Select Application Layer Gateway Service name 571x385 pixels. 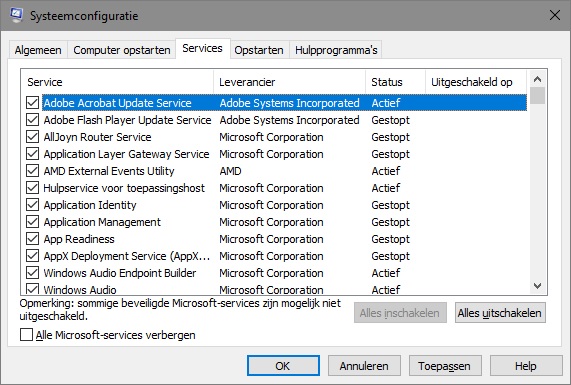tap(126, 154)
